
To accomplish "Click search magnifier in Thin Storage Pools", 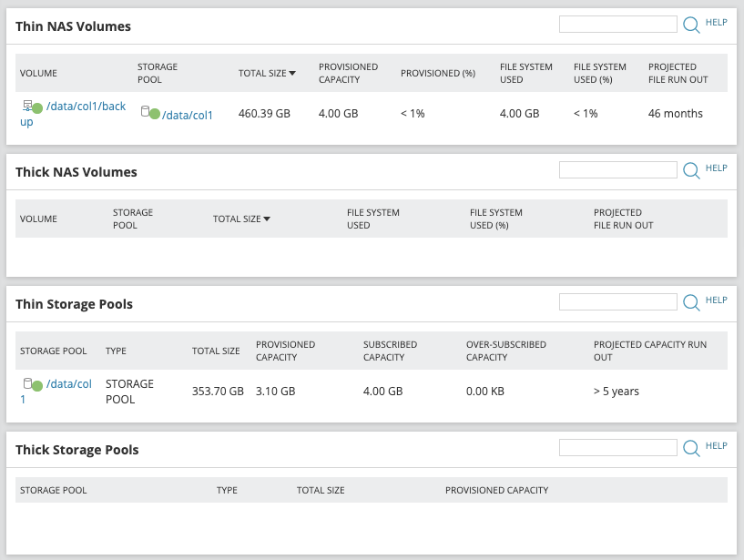I will pyautogui.click(x=691, y=302).
